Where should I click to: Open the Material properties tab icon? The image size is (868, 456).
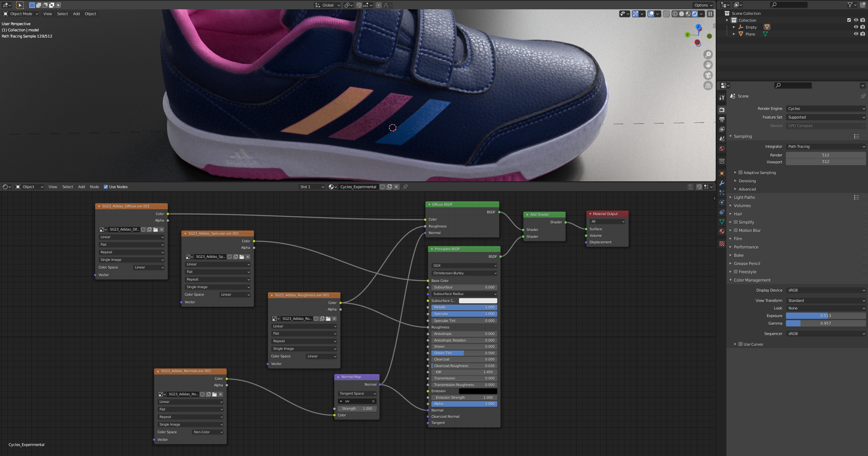pyautogui.click(x=722, y=231)
